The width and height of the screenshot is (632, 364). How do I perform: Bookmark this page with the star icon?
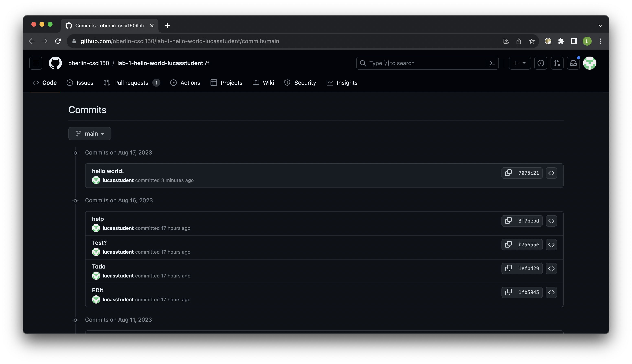tap(531, 41)
